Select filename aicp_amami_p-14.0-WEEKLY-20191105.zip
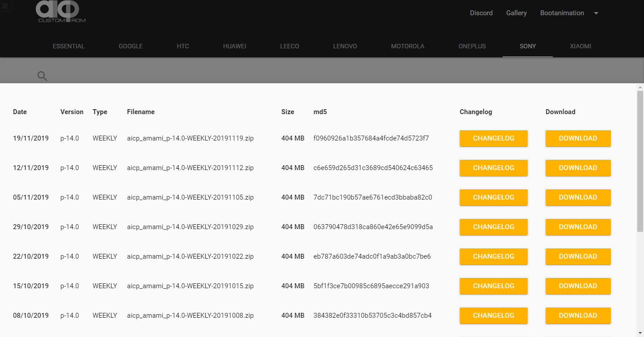The image size is (644, 337). tap(190, 197)
